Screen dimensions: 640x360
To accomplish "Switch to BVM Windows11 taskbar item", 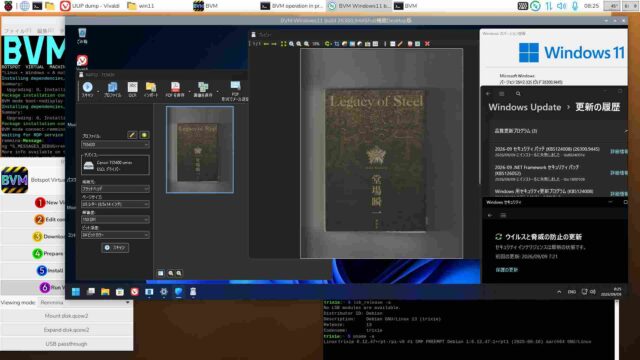I will (x=358, y=6).
